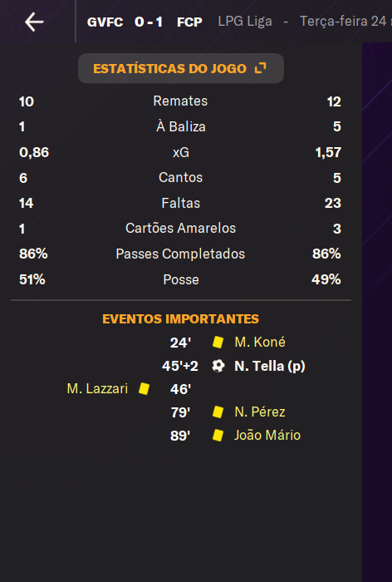Select player N. Pérez
Screen dimensions: 392x582
260,412
